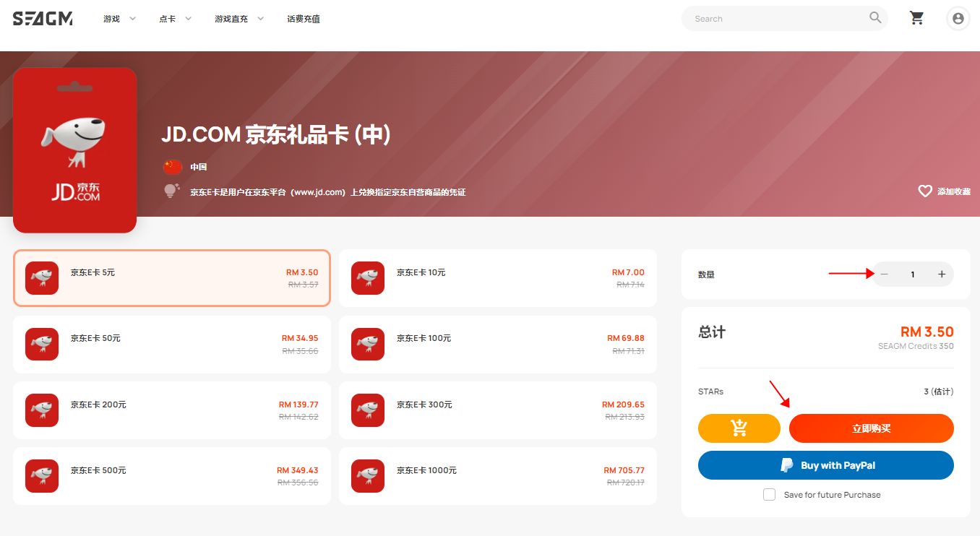Screen dimensions: 980x536
Task: Click the JD icon of 京东E卡 500元
Action: point(42,476)
